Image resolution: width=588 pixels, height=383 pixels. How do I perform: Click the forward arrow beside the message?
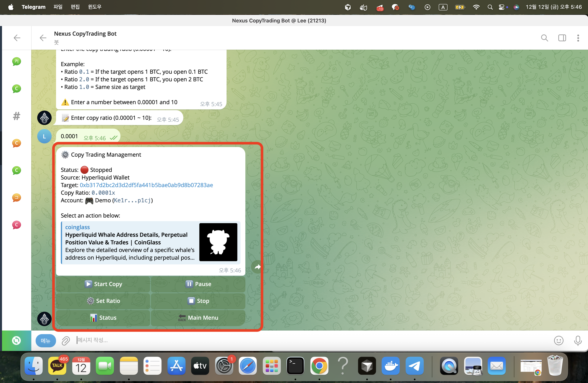tap(257, 267)
